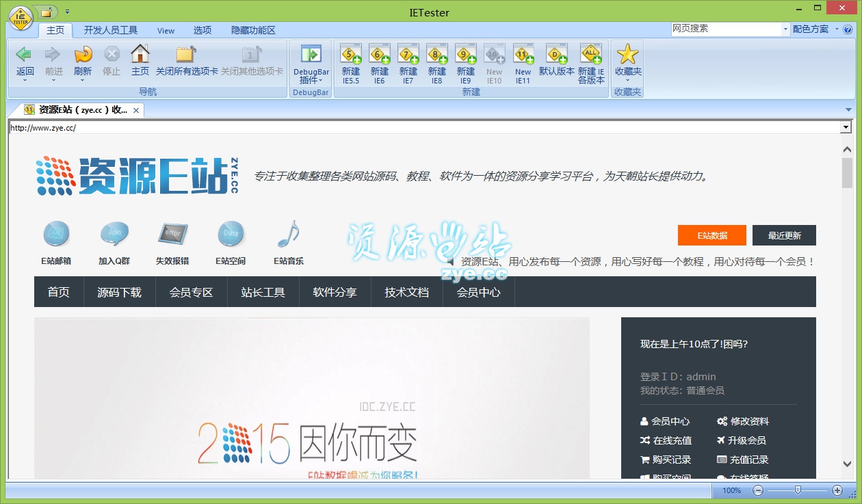This screenshot has width=862, height=504.
Task: Click the zoom slider handle
Action: click(x=798, y=490)
